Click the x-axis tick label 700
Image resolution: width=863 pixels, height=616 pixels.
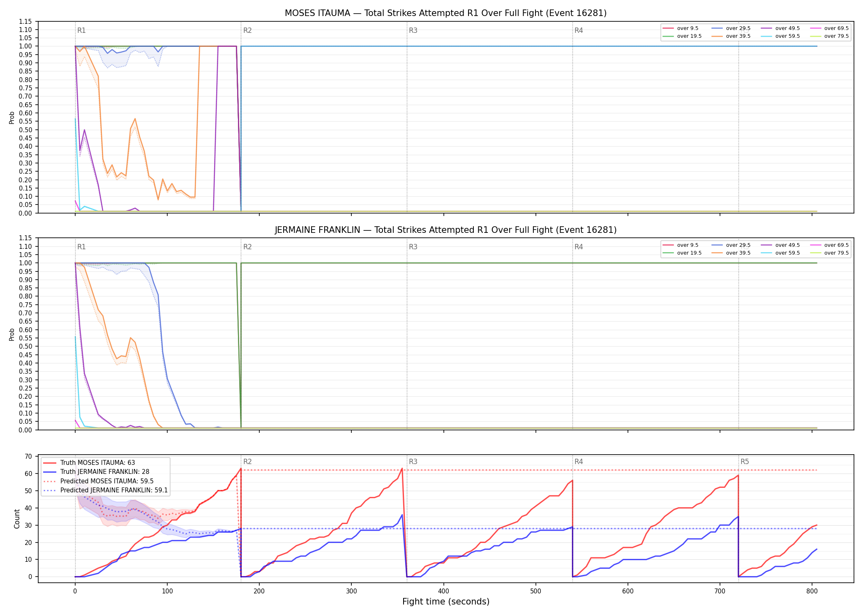click(x=720, y=591)
